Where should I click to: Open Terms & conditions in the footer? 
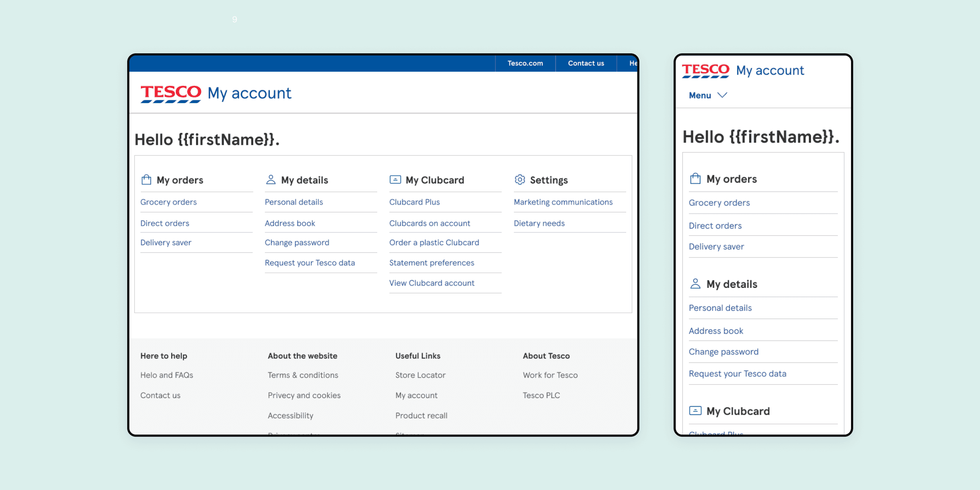tap(303, 375)
